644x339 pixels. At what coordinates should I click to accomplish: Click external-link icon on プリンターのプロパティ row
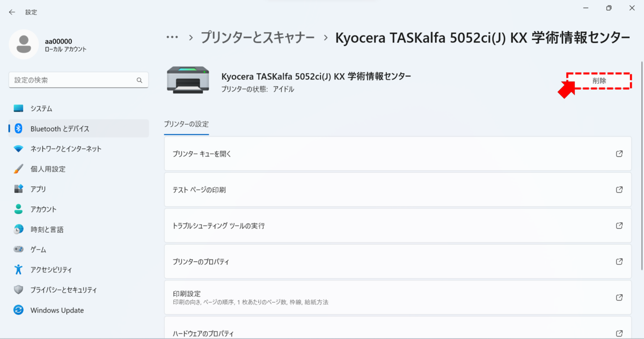coord(619,262)
